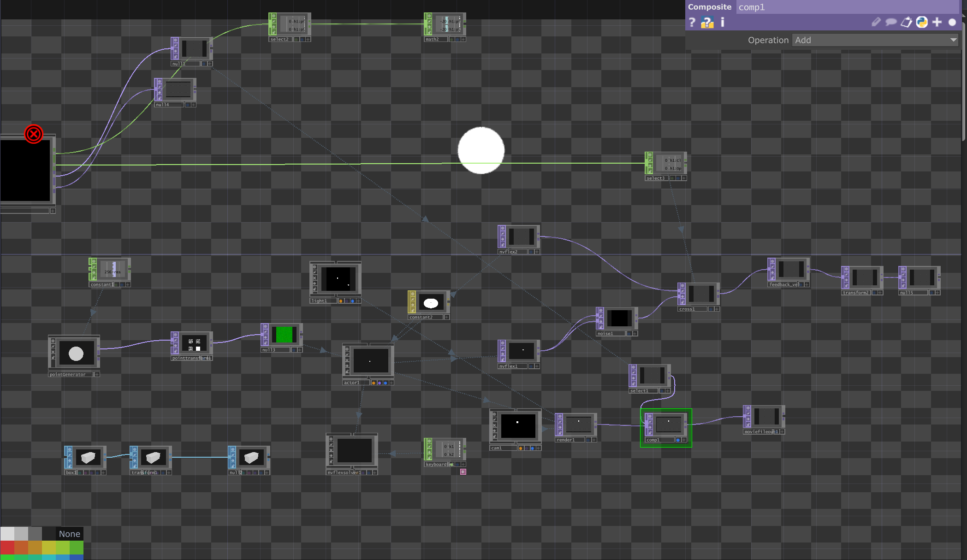
Task: Click the plus icon in parameter header
Action: pyautogui.click(x=937, y=22)
